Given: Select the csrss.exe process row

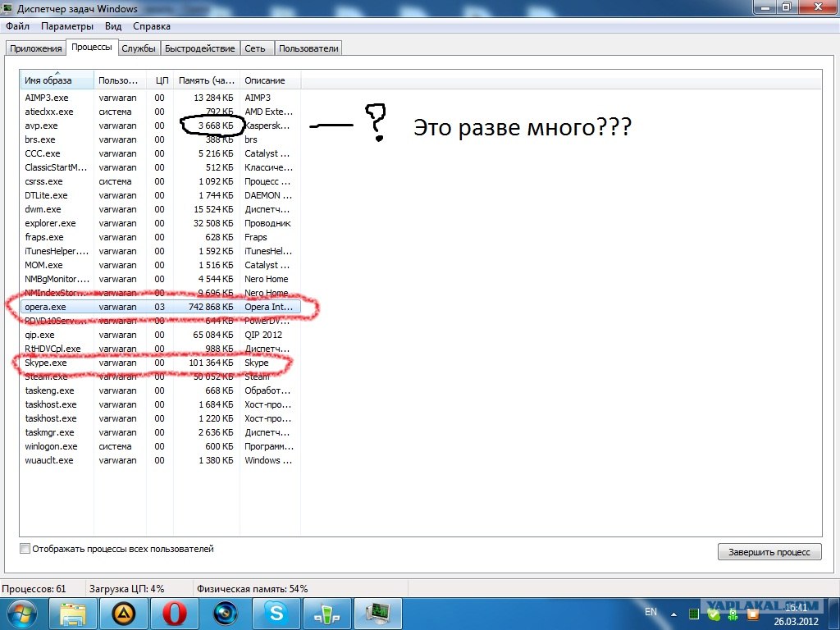Looking at the screenshot, I should click(x=160, y=181).
